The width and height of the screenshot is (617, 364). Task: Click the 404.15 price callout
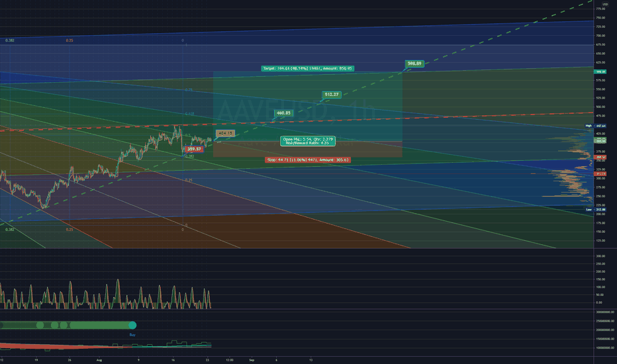[226, 134]
